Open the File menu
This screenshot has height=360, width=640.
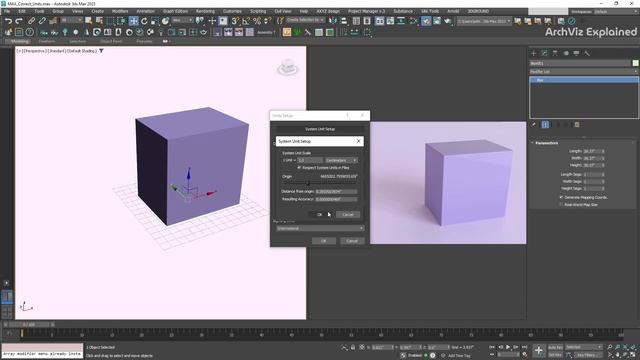(x=7, y=11)
